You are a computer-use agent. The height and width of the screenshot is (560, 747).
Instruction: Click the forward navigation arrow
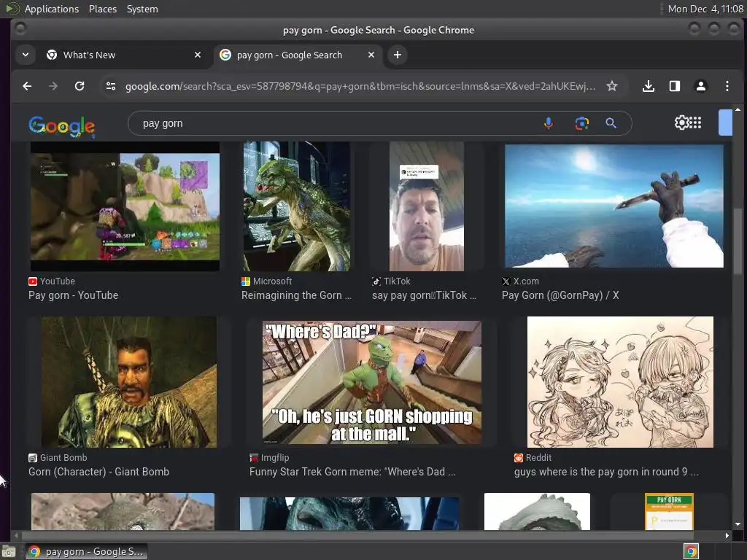pos(53,86)
